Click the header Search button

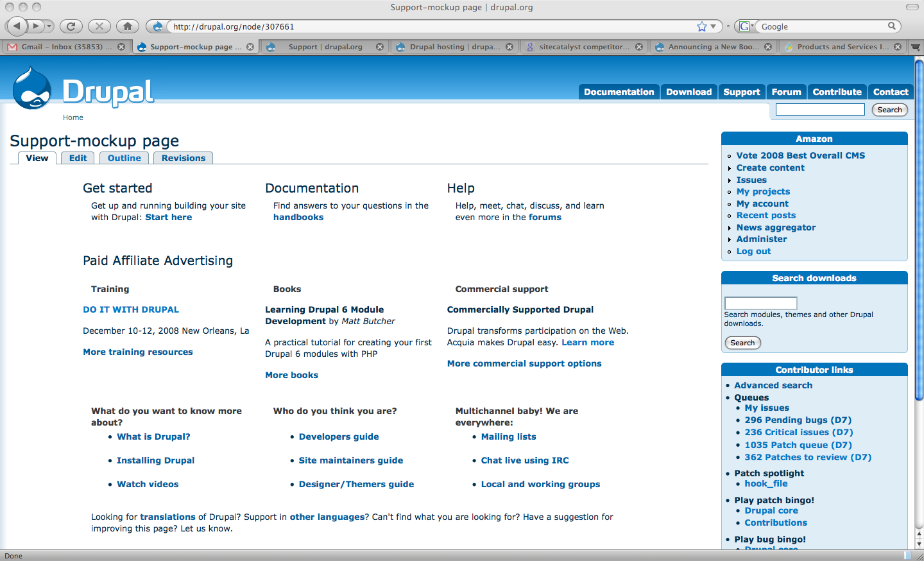889,110
